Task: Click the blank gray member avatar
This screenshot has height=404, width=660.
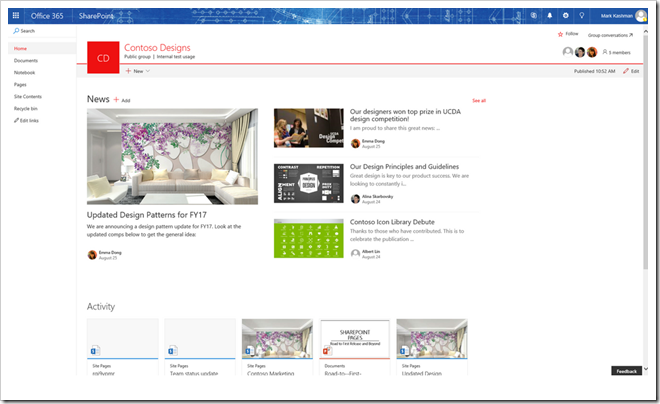Action: tap(568, 52)
